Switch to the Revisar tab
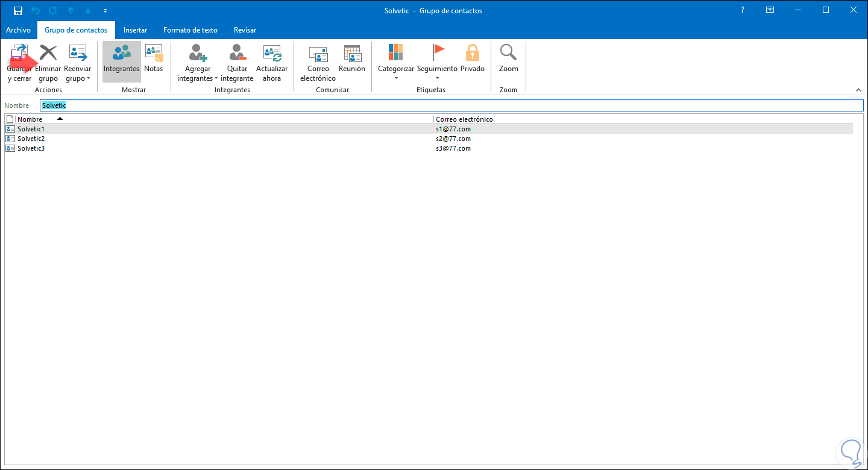Screen dimensions: 868x470 [x=245, y=30]
